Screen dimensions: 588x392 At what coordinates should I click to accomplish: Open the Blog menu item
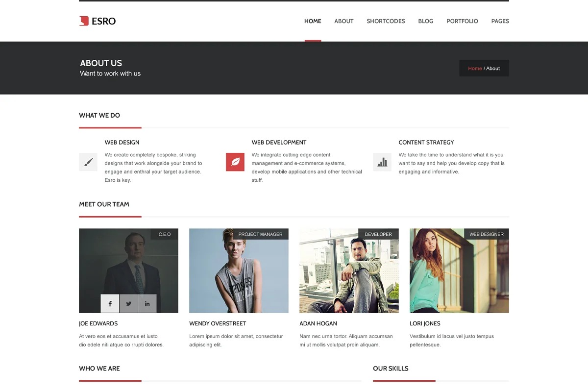pos(425,21)
